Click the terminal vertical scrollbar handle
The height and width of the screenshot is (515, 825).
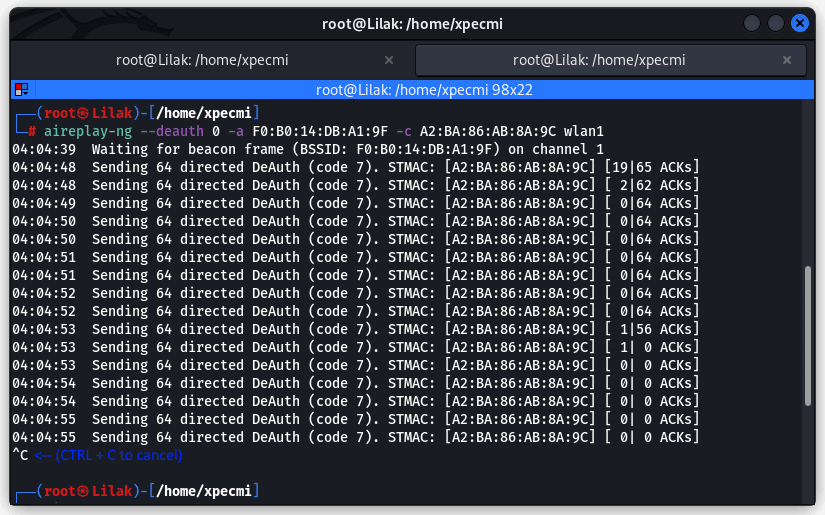[x=808, y=336]
